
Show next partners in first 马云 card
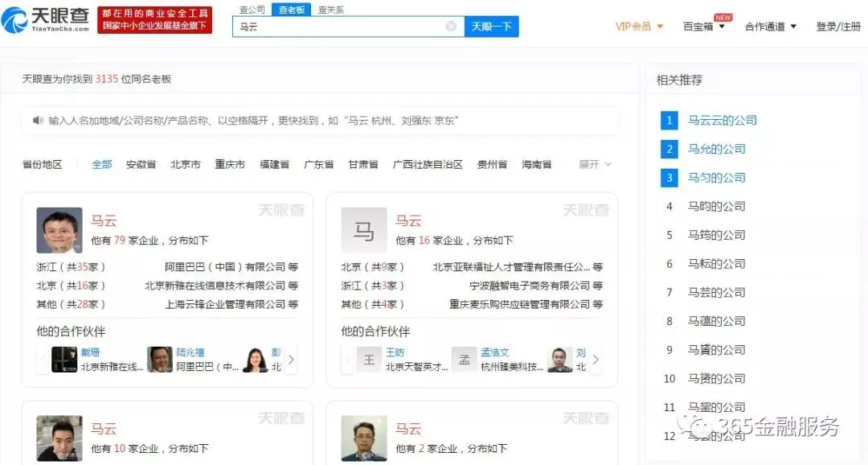(291, 360)
